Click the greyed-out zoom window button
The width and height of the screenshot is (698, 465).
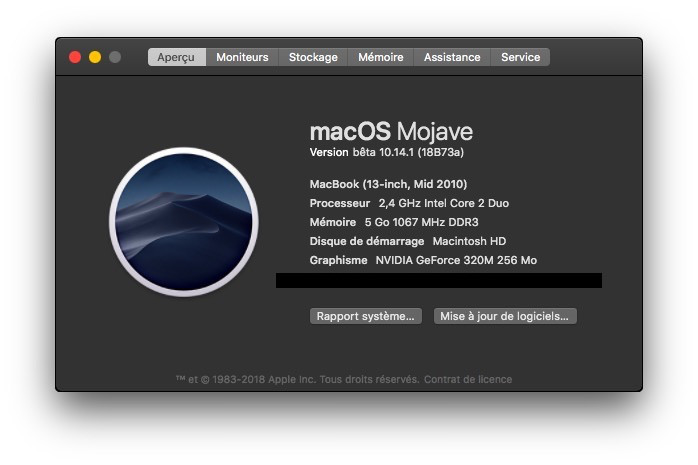115,57
